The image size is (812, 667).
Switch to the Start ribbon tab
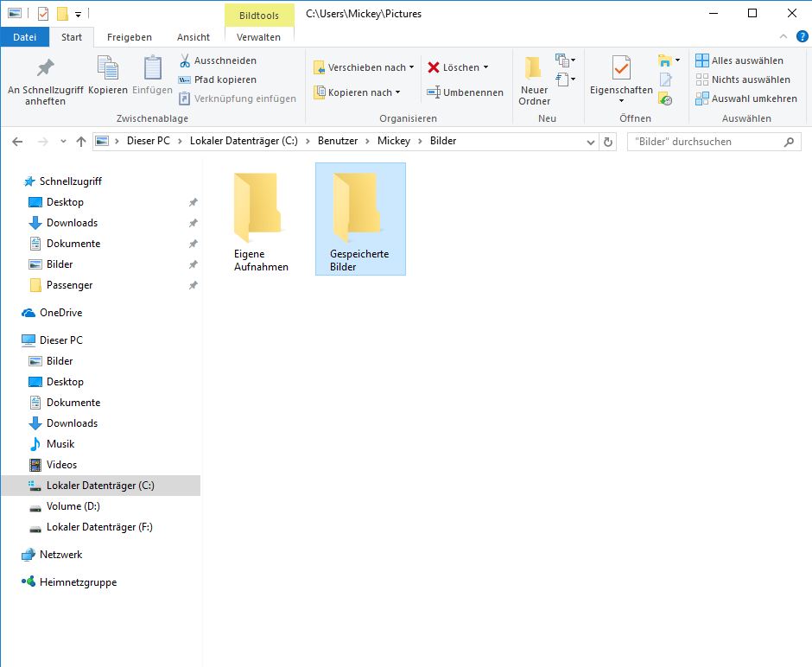[72, 37]
